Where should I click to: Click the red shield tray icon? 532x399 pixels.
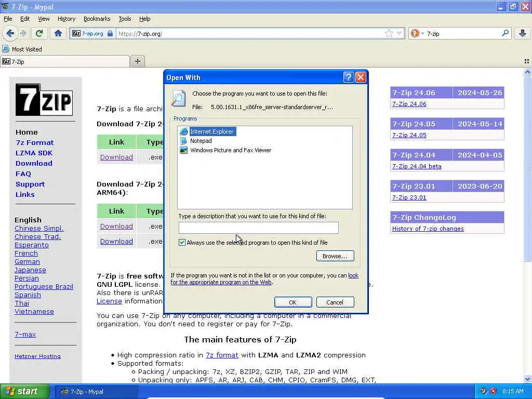click(494, 391)
